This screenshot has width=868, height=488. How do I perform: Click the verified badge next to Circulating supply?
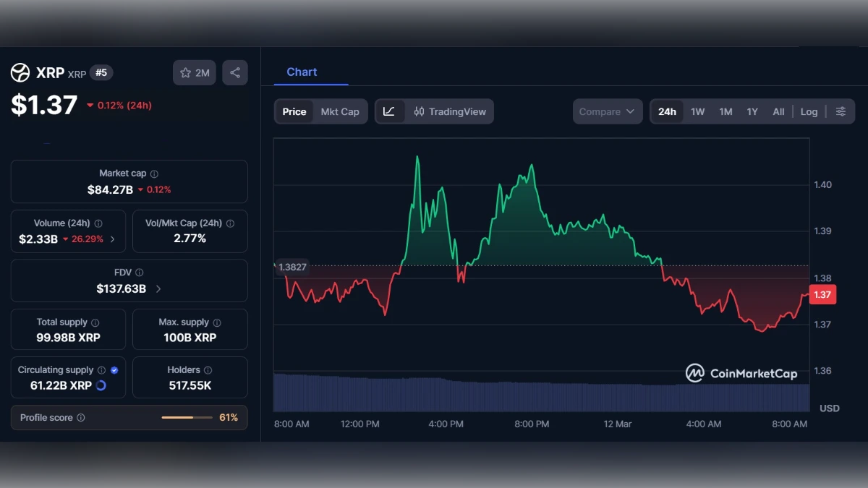point(113,369)
